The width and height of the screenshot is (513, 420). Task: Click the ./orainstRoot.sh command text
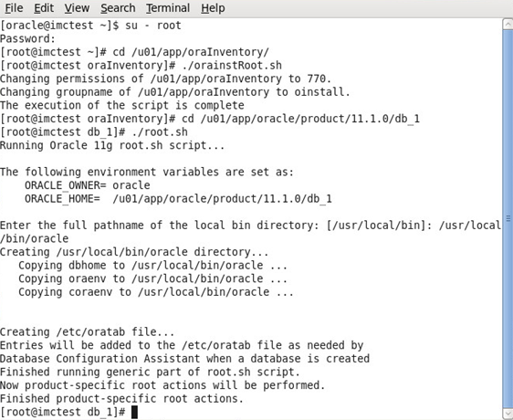232,65
